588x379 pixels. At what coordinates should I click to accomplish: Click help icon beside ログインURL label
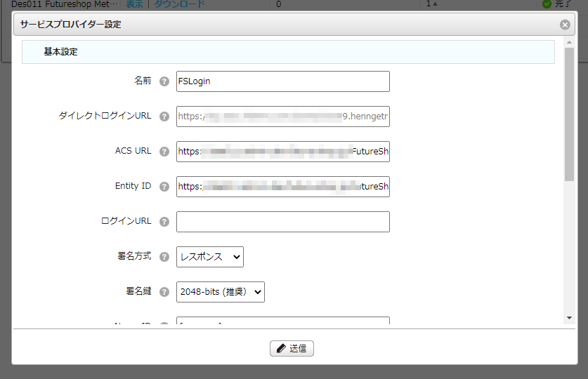[x=164, y=222]
